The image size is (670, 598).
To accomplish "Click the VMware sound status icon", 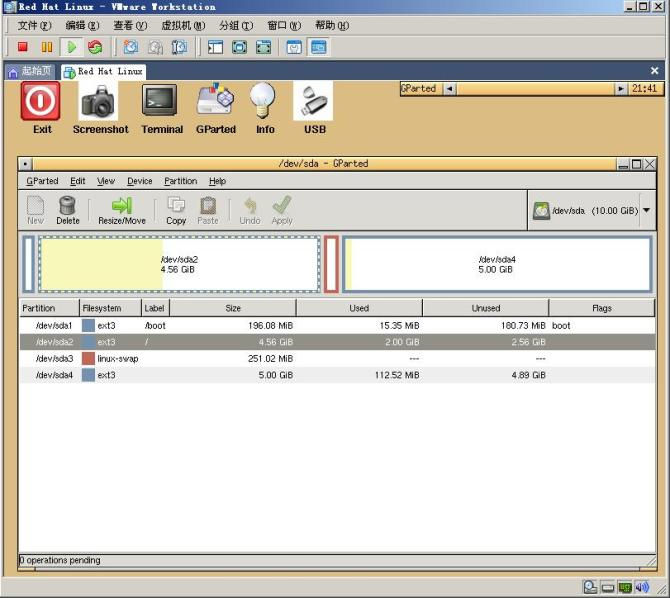I will (x=642, y=587).
